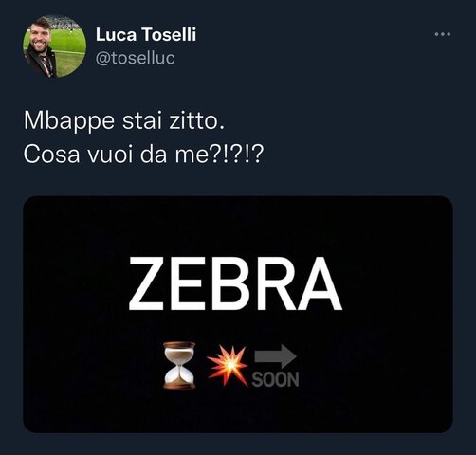Image resolution: width=476 pixels, height=455 pixels.
Task: Click the word "zitto." in the tweet
Action: (x=196, y=121)
